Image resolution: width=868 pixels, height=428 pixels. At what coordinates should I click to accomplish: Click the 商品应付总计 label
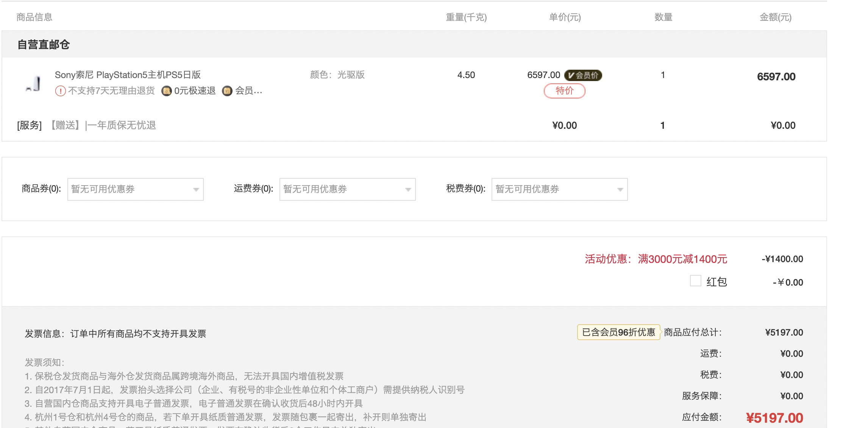coord(693,333)
